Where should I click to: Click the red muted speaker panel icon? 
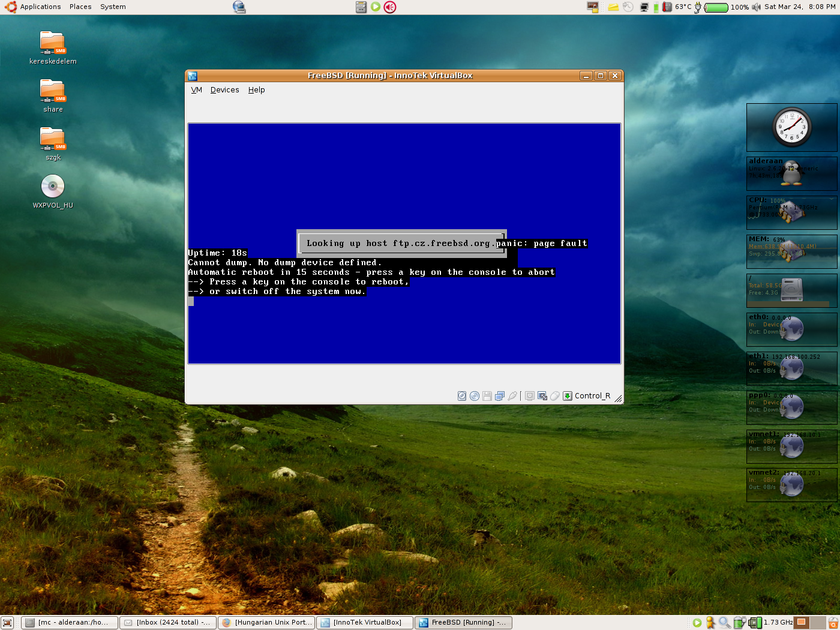pos(390,7)
